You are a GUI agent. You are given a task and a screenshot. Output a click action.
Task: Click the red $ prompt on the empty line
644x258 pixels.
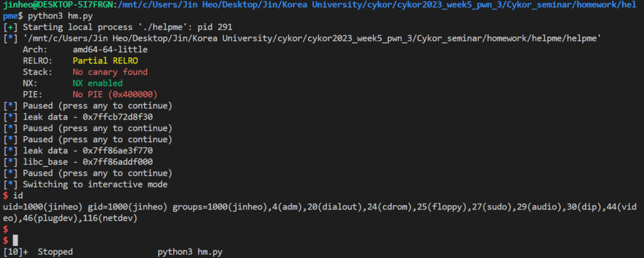click(5, 229)
